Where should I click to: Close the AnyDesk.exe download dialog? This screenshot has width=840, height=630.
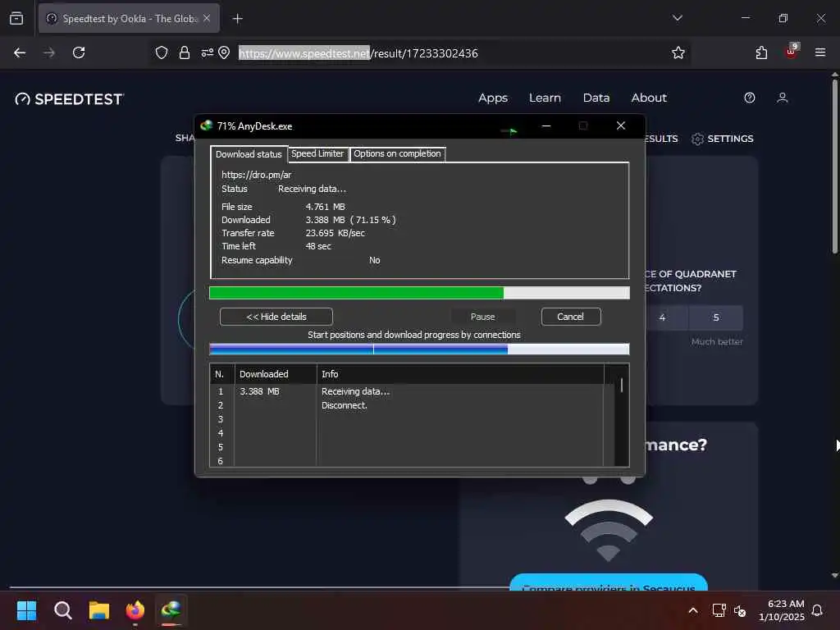620,126
